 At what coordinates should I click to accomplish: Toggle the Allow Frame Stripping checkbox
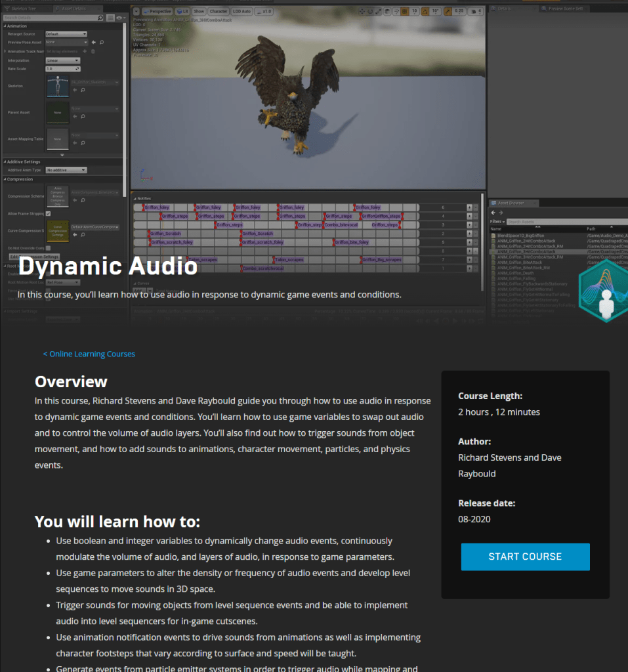click(48, 213)
